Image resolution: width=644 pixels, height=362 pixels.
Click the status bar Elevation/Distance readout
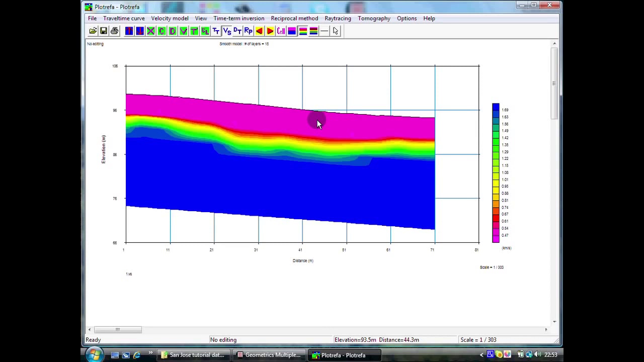pos(377,340)
